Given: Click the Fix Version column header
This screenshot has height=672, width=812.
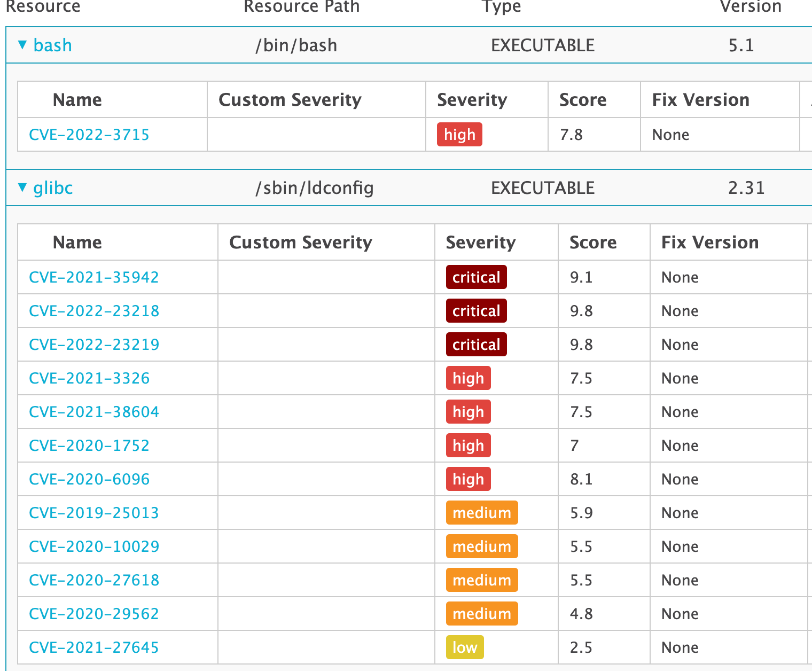Looking at the screenshot, I should click(x=709, y=242).
